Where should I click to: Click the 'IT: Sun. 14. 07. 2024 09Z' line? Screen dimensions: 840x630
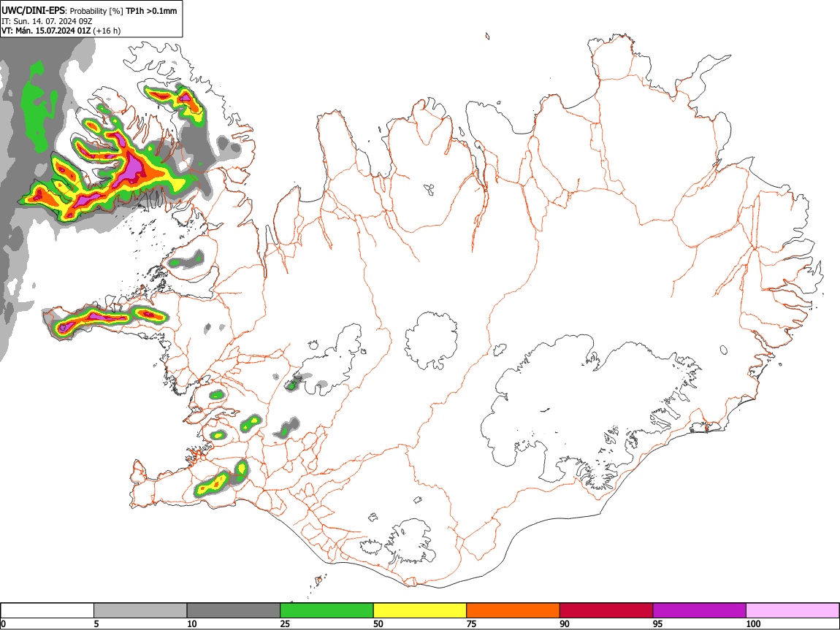click(x=47, y=21)
